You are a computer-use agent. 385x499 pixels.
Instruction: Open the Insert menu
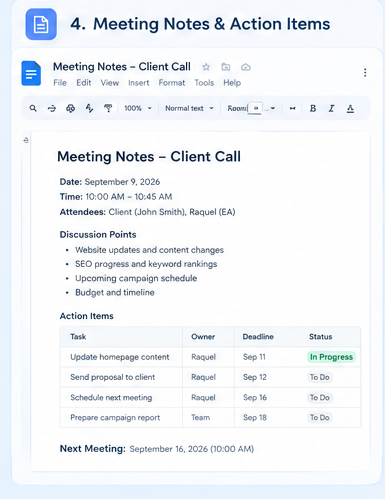[139, 83]
